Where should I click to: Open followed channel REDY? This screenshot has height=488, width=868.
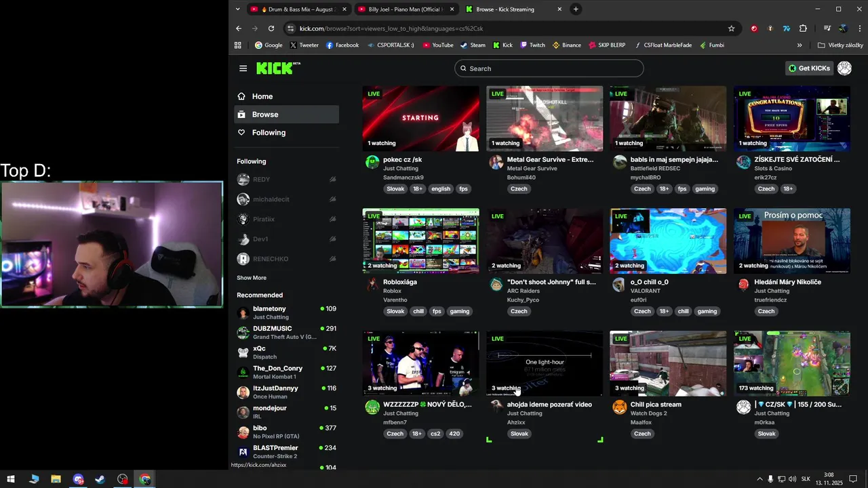coord(286,180)
